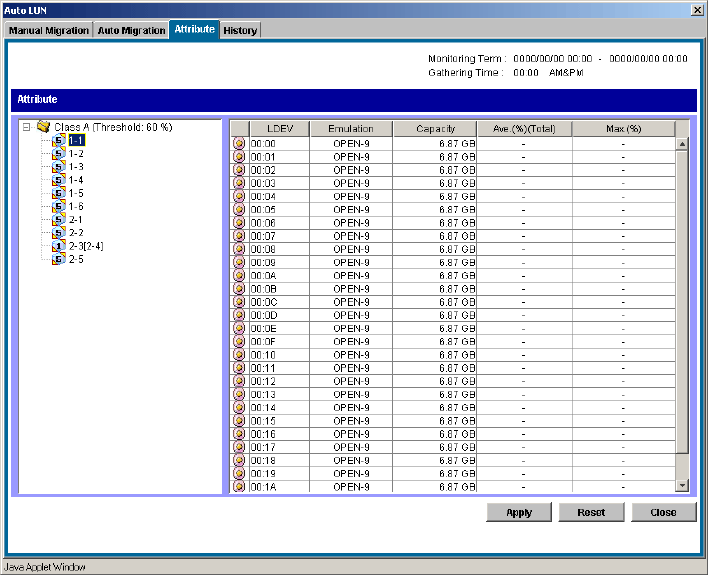Collapse the Class A tree node
Screen dimensions: 708x575
pyautogui.click(x=27, y=128)
